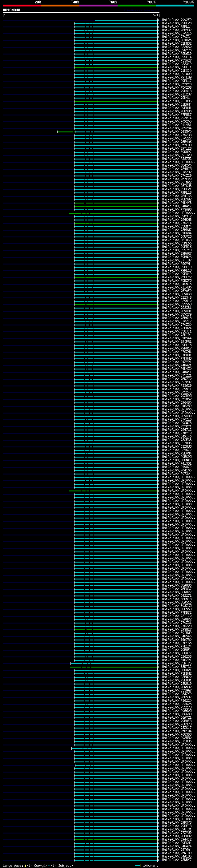The width and height of the screenshot is (197, 868).
Task: Click the UniRef100_P02550 label
Action: 177,737
